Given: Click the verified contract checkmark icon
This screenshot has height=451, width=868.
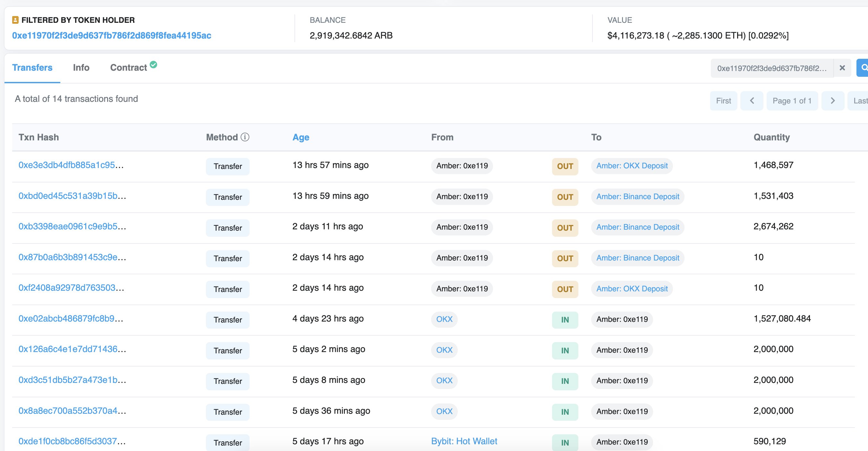Looking at the screenshot, I should [153, 65].
